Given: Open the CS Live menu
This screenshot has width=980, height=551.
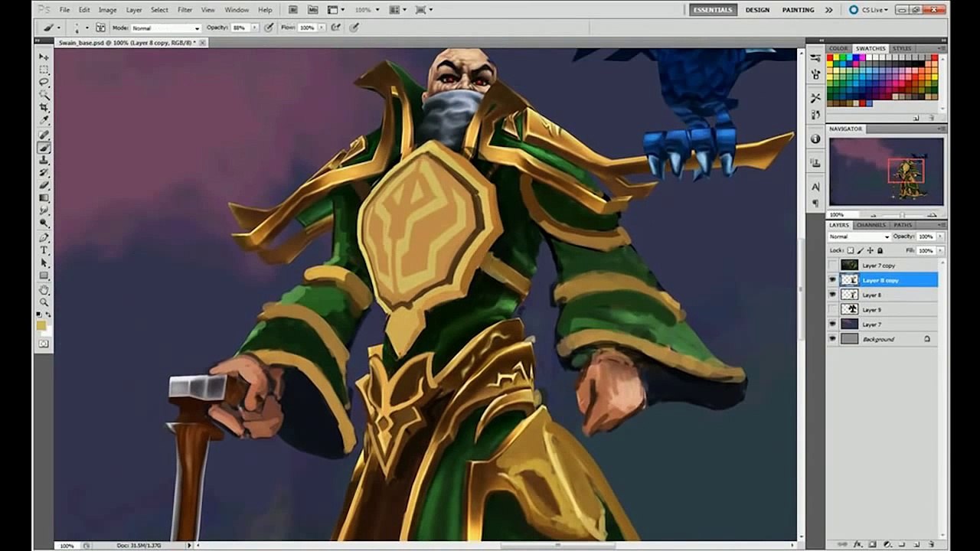Looking at the screenshot, I should point(868,10).
